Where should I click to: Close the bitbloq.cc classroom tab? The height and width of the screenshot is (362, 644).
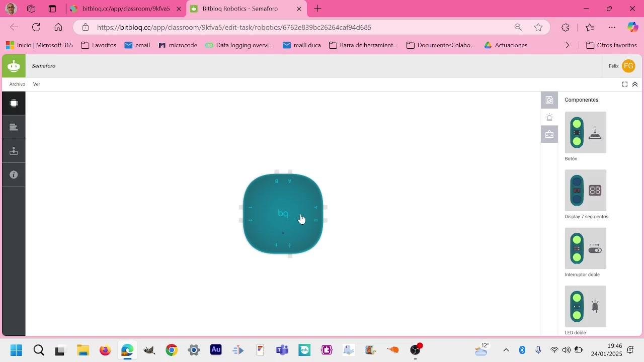coord(179,9)
